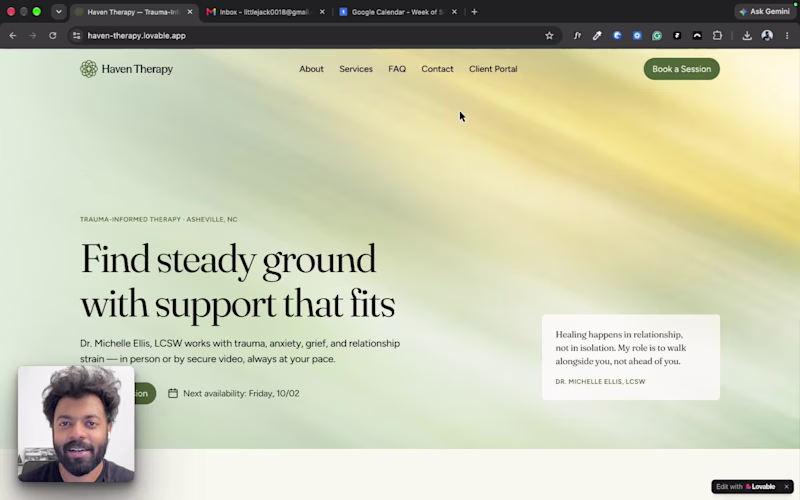Click the black arc extension icon
This screenshot has height=500, width=800.
697,36
